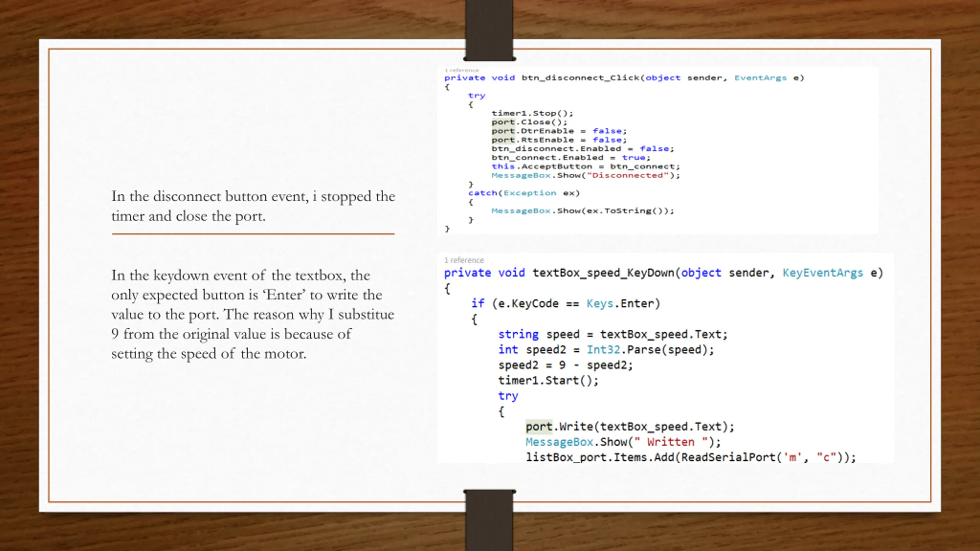Click the textBox_speed_KeyDown method signature

tap(663, 273)
